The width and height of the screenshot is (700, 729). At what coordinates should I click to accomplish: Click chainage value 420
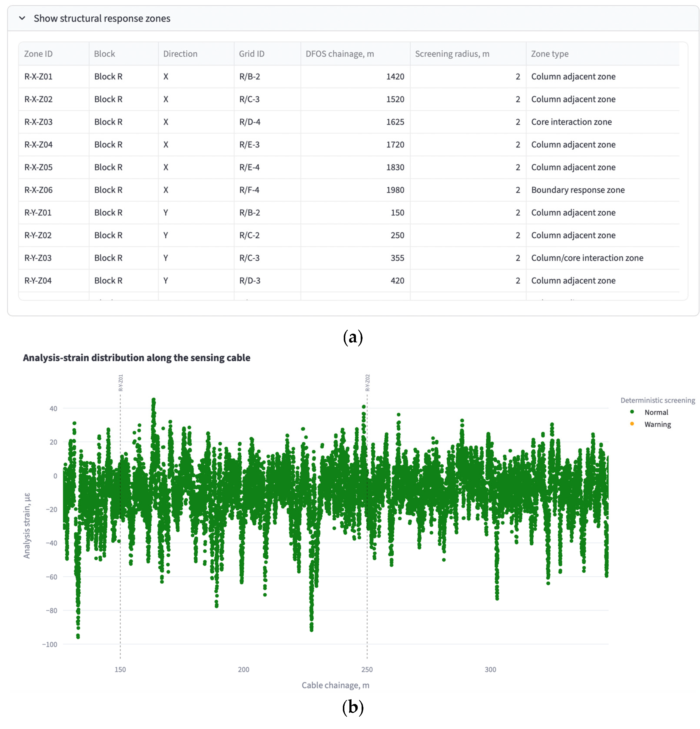[x=355, y=280]
